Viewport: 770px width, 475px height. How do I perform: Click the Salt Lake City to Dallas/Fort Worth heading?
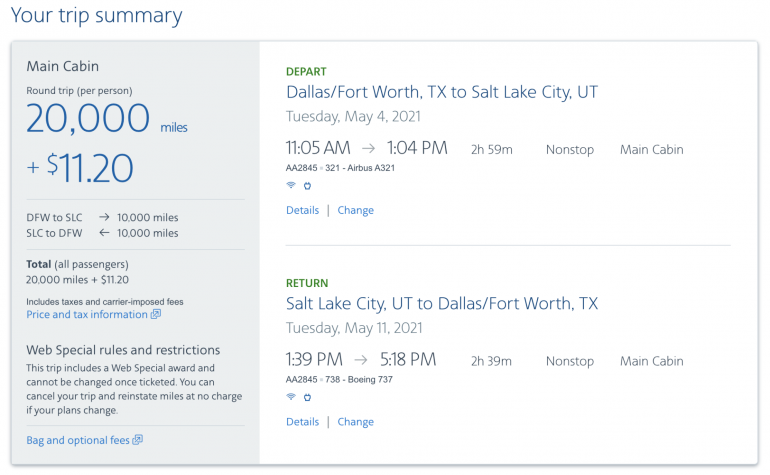click(x=442, y=304)
